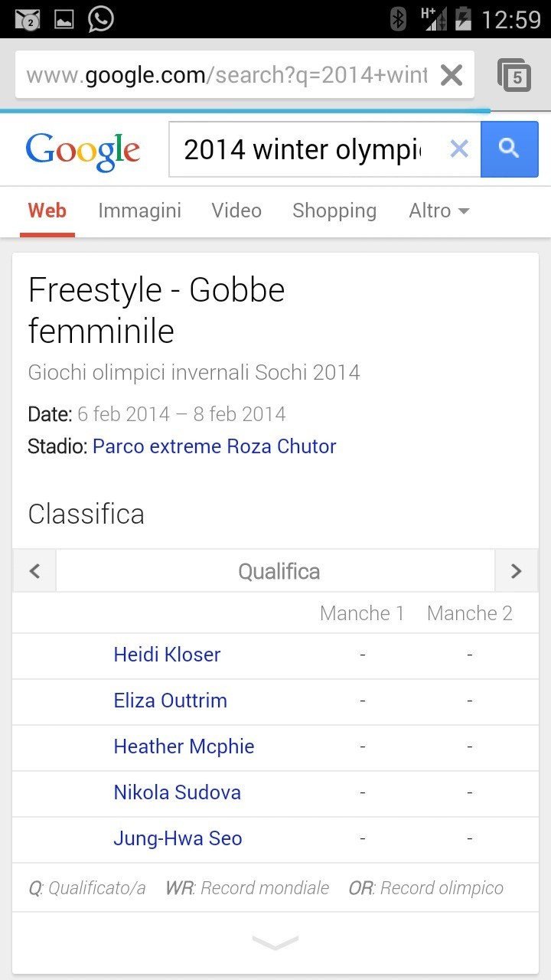The width and height of the screenshot is (551, 980).
Task: Tap the mail notification icon
Action: coord(28,20)
